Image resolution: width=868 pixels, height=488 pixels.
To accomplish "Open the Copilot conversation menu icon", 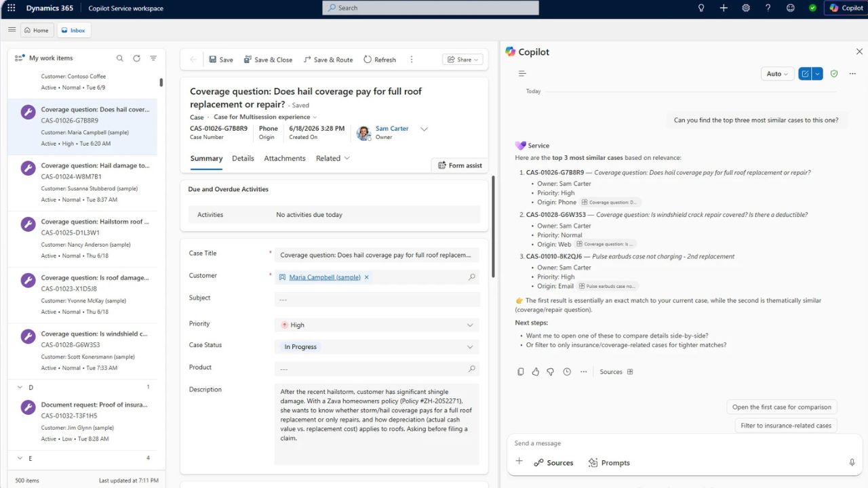I will (522, 74).
